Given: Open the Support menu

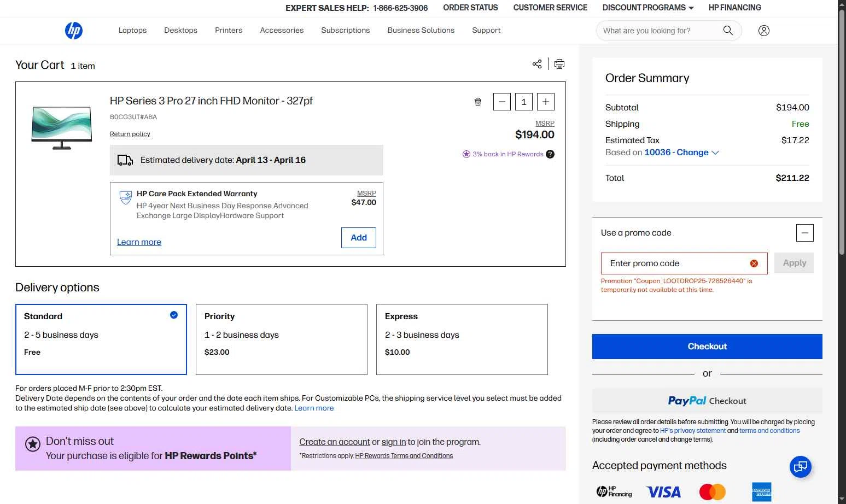Looking at the screenshot, I should click(x=486, y=31).
